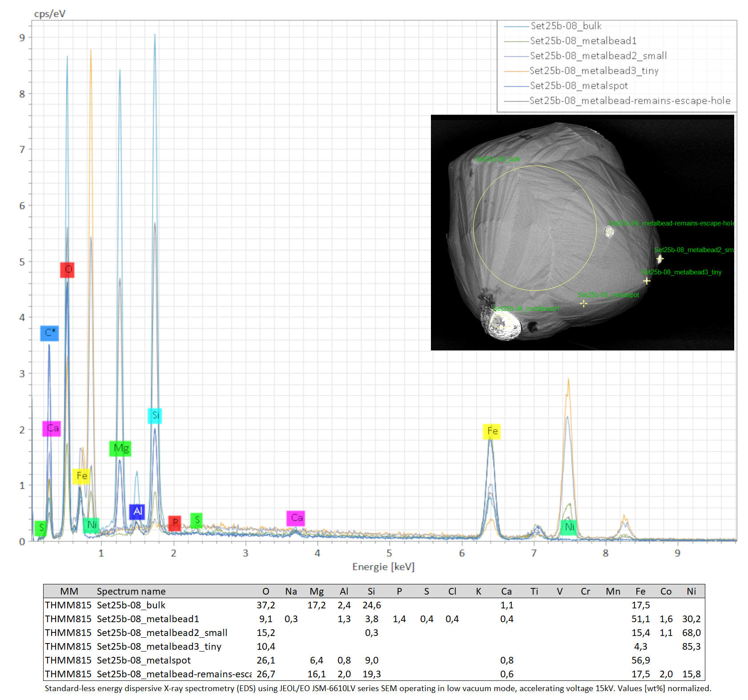Click the red O element label
The height and width of the screenshot is (700, 748).
point(67,270)
